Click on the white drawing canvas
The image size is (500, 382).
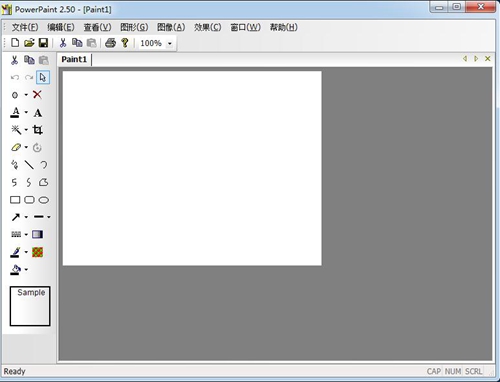point(192,168)
